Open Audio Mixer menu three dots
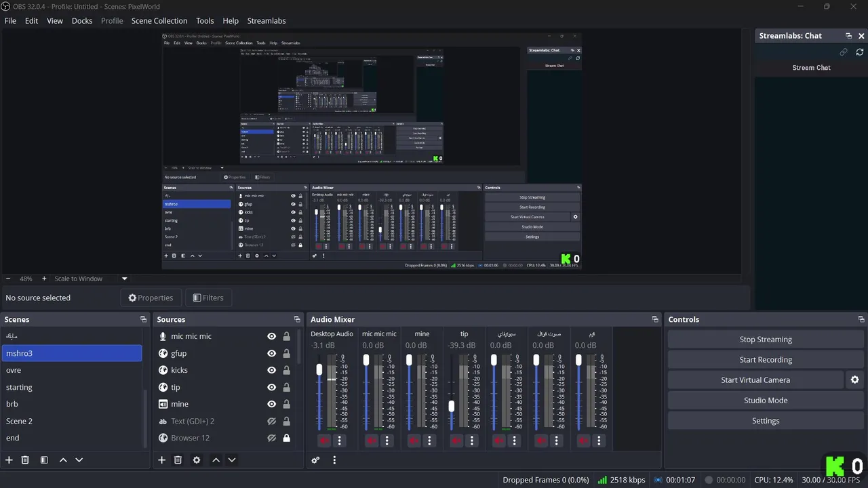Viewport: 868px width, 488px height. [334, 460]
